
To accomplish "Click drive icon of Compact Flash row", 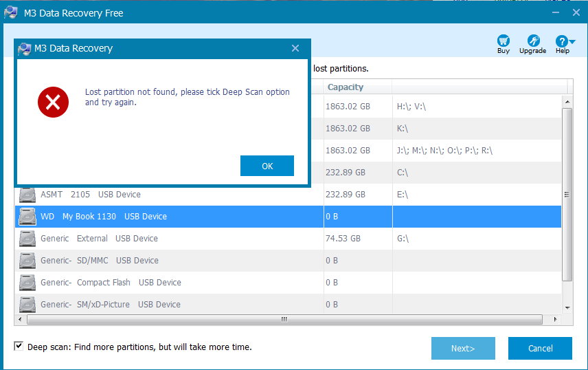I will [x=27, y=283].
